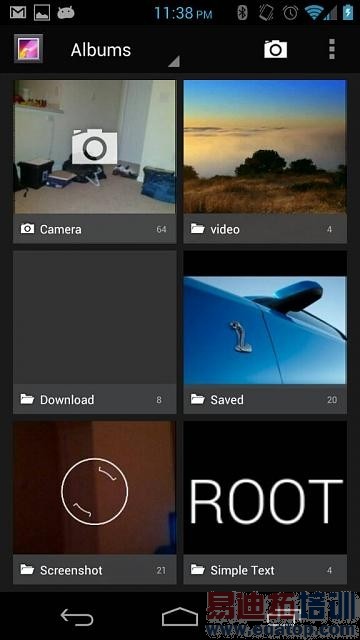Tap the vibrate mode status icon

click(x=266, y=13)
